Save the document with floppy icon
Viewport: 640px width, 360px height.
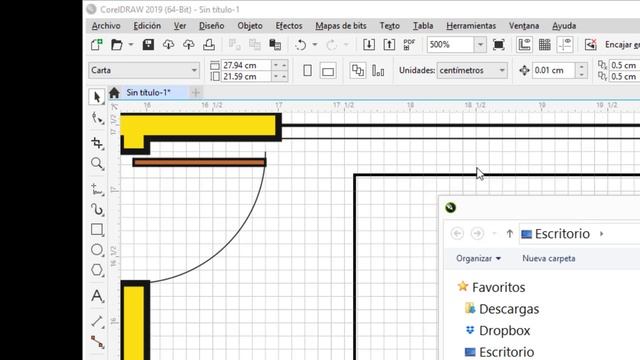148,44
